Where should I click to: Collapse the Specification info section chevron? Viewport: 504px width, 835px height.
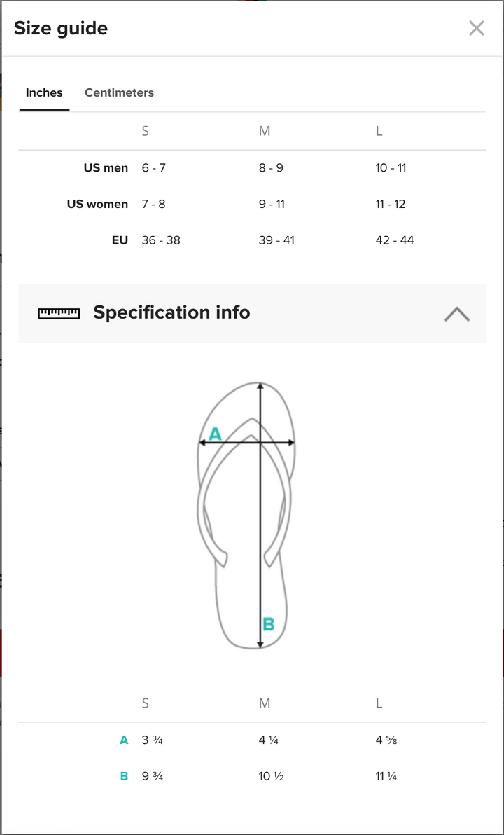point(456,313)
